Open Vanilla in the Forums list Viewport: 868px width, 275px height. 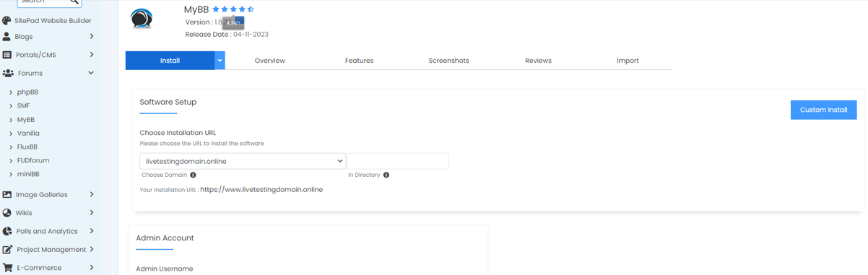tap(28, 134)
